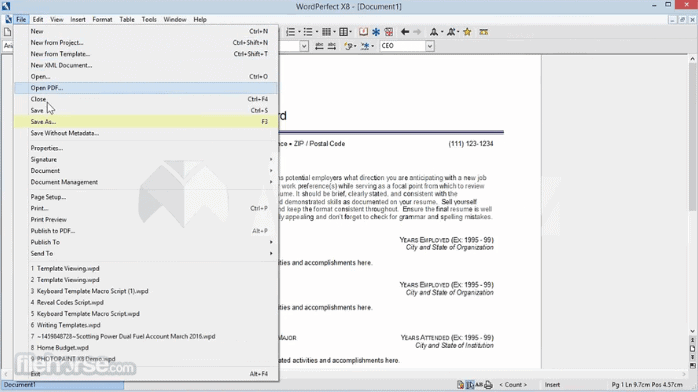Click the columns layout toolbar icon
Viewport: 698px width, 392px height.
pyautogui.click(x=343, y=32)
